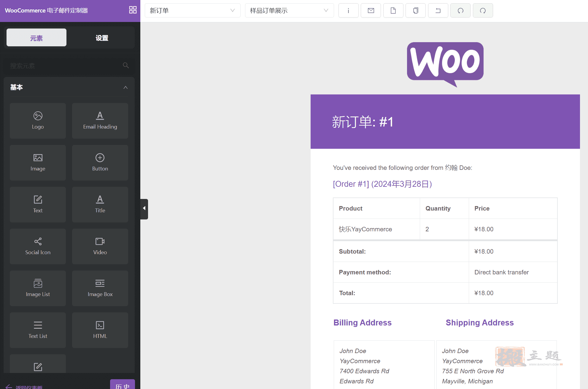The height and width of the screenshot is (389, 588).
Task: Collapse the sidebar with the arrow handle
Action: [x=144, y=209]
